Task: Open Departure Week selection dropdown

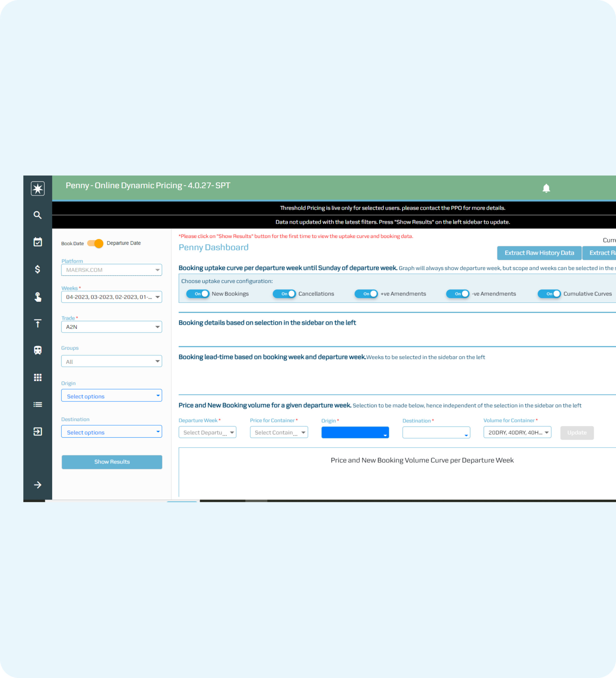Action: (x=207, y=432)
